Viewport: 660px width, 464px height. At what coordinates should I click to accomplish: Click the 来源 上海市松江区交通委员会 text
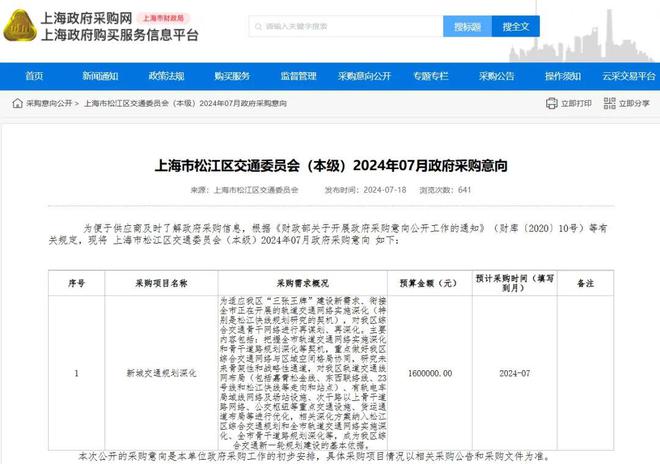[x=245, y=190]
